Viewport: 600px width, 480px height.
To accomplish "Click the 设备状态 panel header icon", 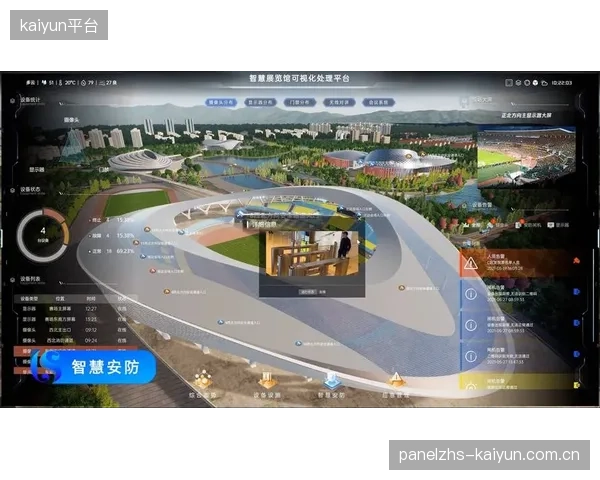I will 12,190.
